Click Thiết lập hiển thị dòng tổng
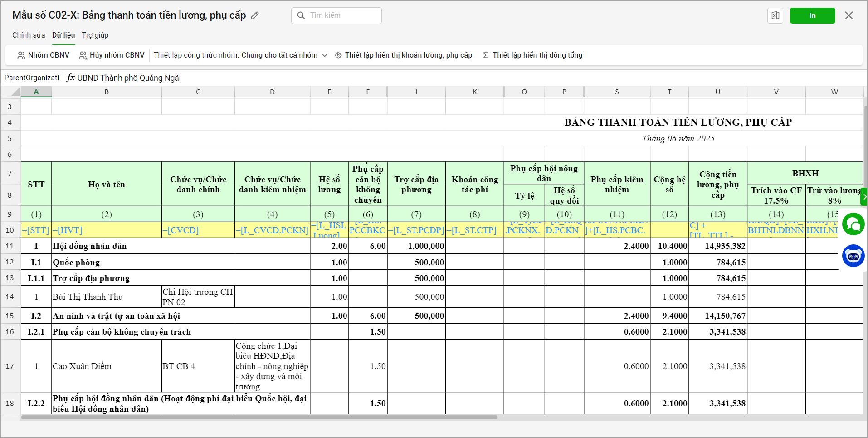Image resolution: width=868 pixels, height=438 pixels. pos(537,55)
